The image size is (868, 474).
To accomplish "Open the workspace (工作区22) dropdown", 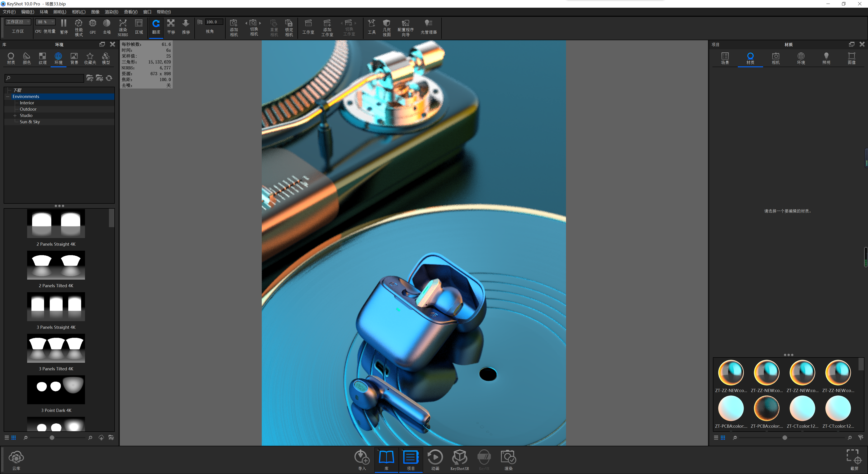I will 18,22.
